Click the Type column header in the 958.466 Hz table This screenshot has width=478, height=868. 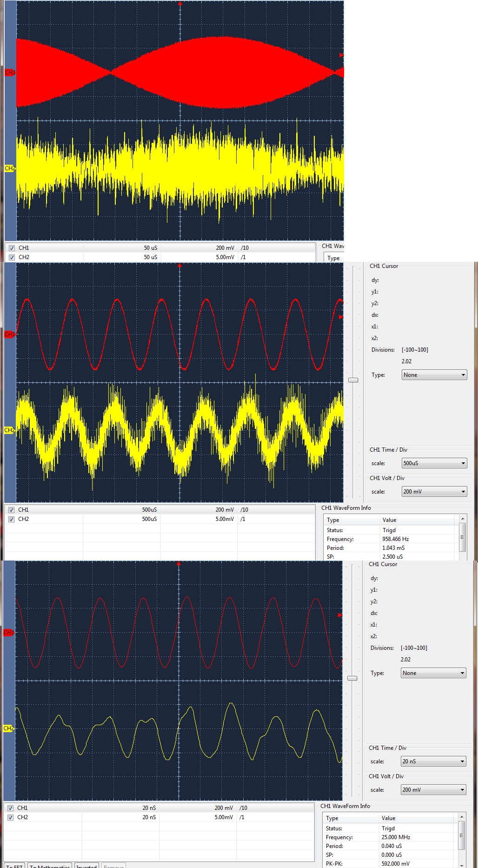(352, 520)
